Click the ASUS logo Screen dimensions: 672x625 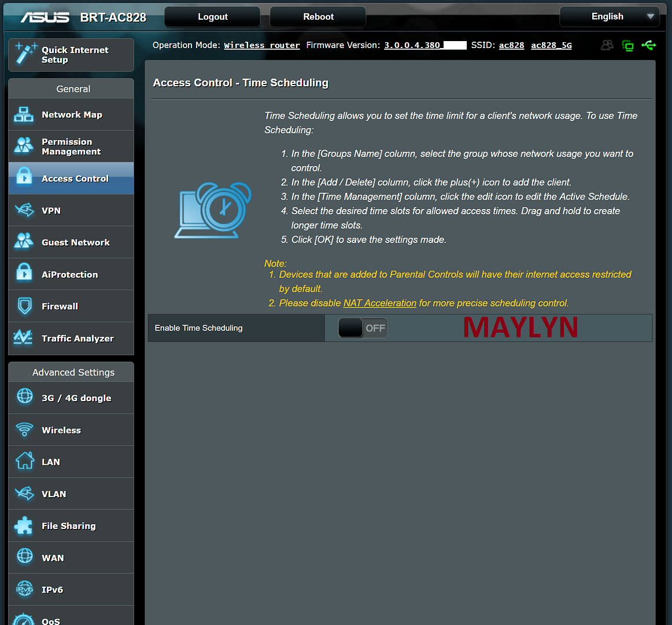point(45,17)
